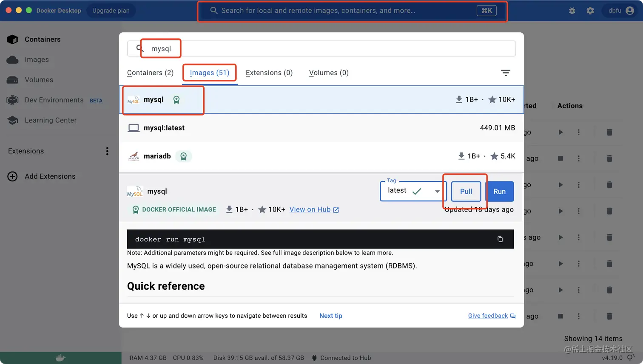Open Dev Environments in sidebar

pyautogui.click(x=55, y=100)
